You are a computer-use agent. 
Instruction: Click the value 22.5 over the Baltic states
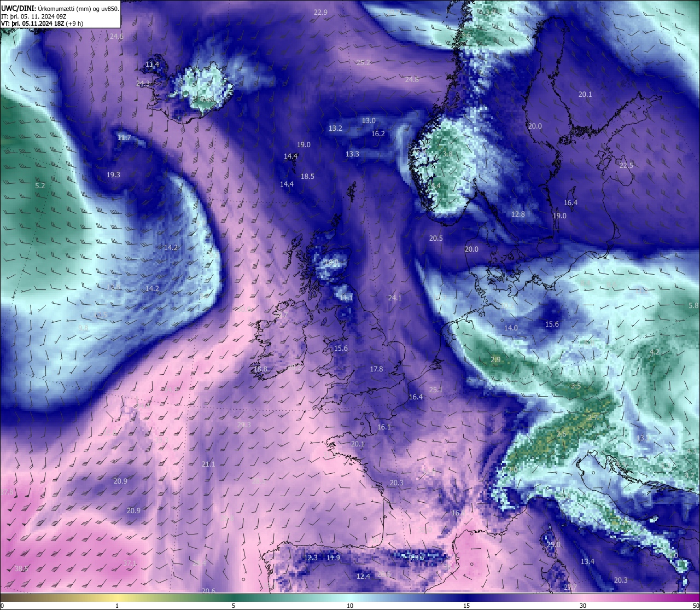pos(626,165)
